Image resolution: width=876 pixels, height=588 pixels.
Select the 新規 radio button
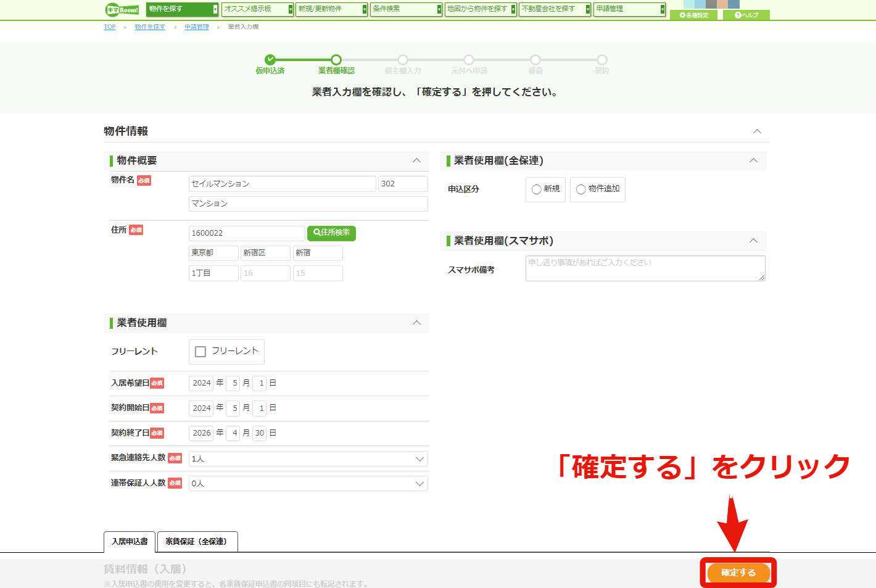click(x=537, y=189)
